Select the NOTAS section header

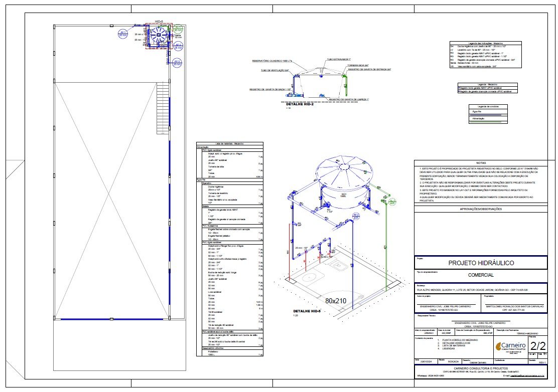[x=481, y=163]
